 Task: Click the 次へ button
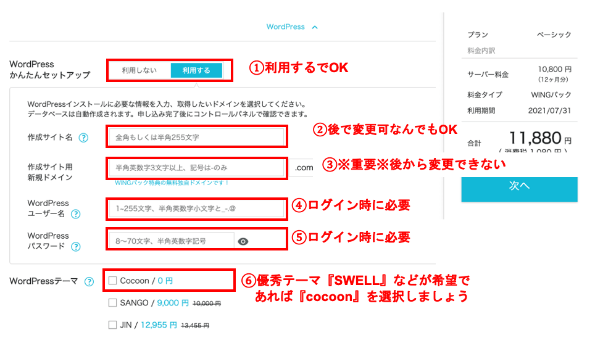[x=519, y=189]
